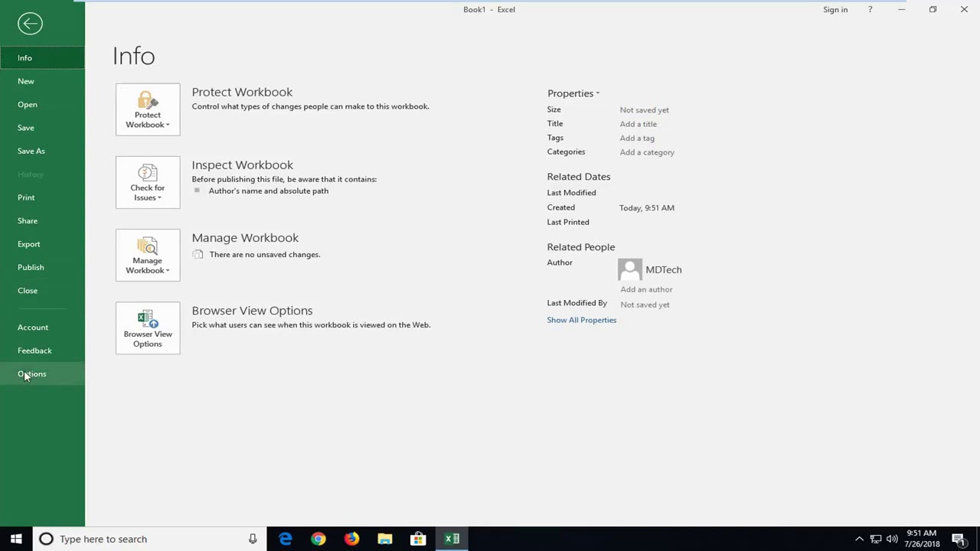Click the Add a category field
Image resolution: width=980 pixels, height=551 pixels.
click(647, 152)
